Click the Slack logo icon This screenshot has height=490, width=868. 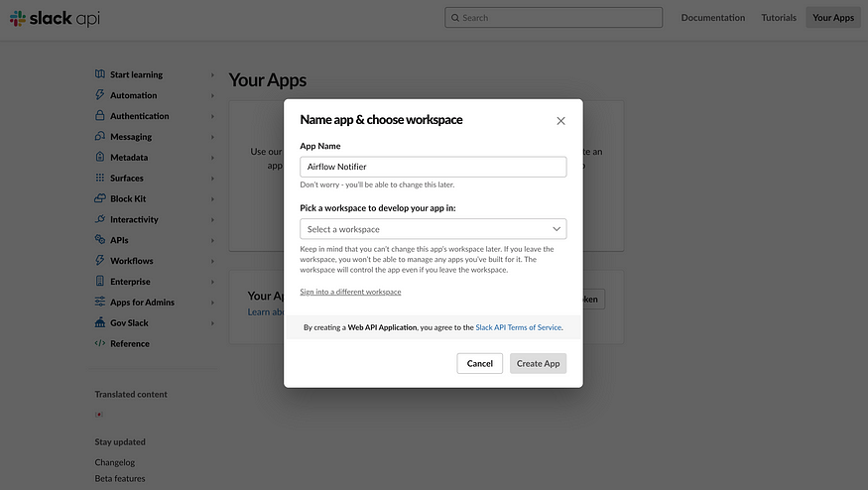[18, 18]
